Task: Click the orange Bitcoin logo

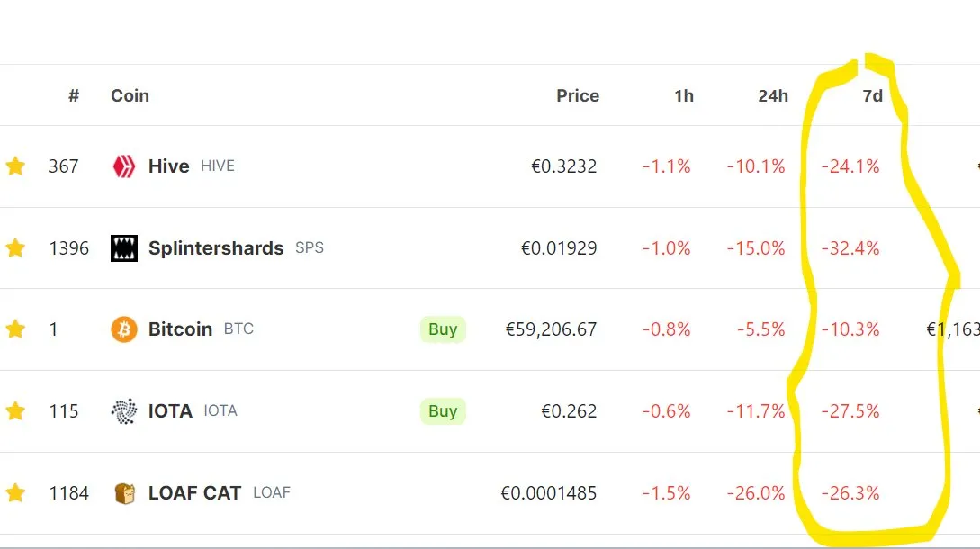Action: click(124, 328)
